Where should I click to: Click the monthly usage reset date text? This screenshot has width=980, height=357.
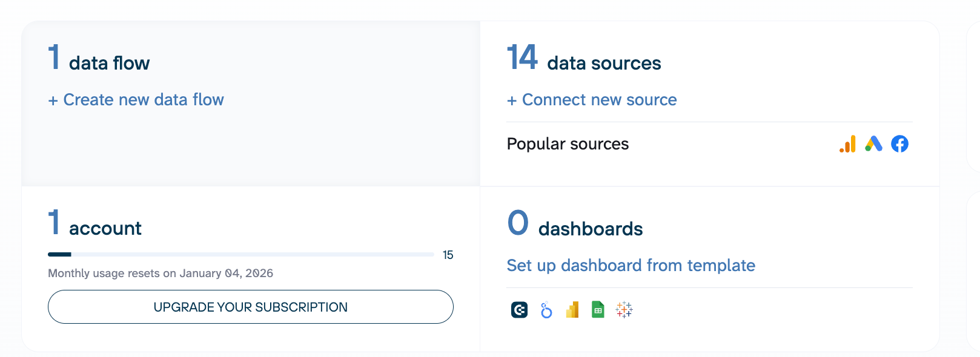[x=161, y=273]
